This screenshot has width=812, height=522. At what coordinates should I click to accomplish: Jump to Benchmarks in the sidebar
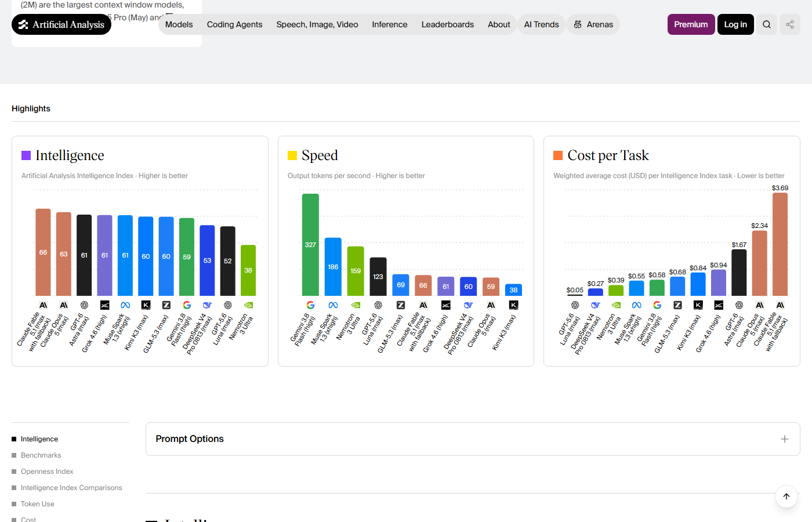tap(41, 455)
